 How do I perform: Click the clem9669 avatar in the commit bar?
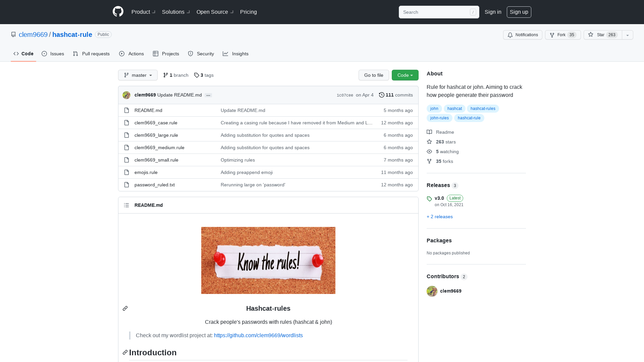point(126,95)
